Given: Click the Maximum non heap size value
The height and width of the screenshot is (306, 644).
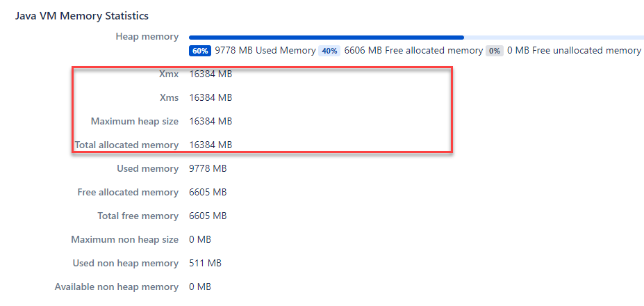Looking at the screenshot, I should [200, 239].
